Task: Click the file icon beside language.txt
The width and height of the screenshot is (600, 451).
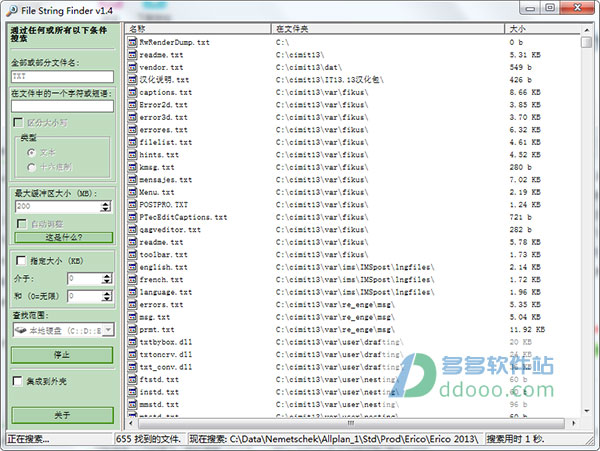Action: click(x=132, y=292)
